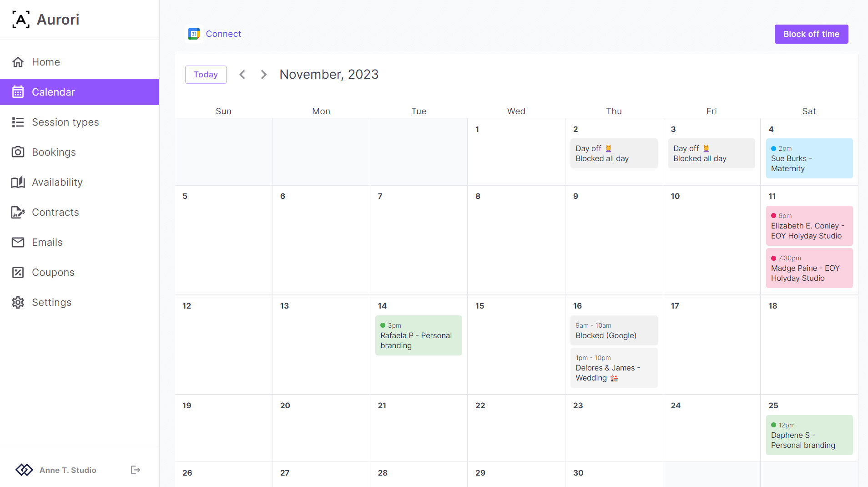Click the Aurori logo icon

tap(21, 20)
